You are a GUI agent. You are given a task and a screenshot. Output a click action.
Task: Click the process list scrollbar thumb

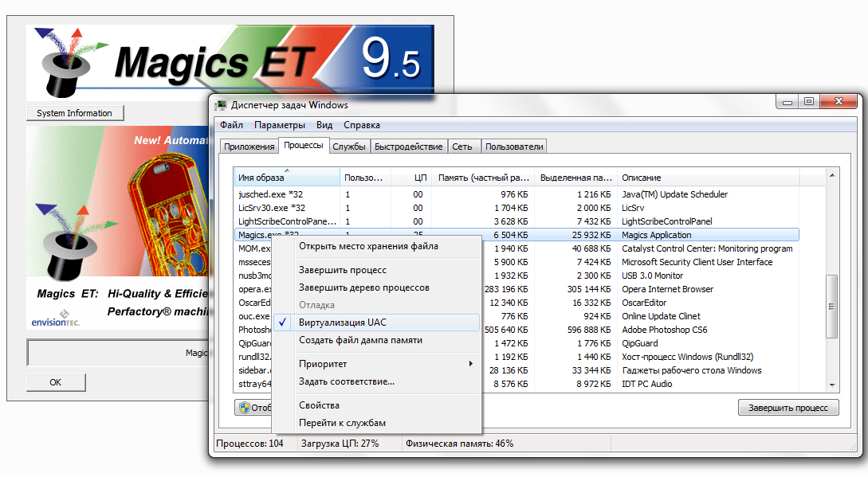click(x=831, y=306)
